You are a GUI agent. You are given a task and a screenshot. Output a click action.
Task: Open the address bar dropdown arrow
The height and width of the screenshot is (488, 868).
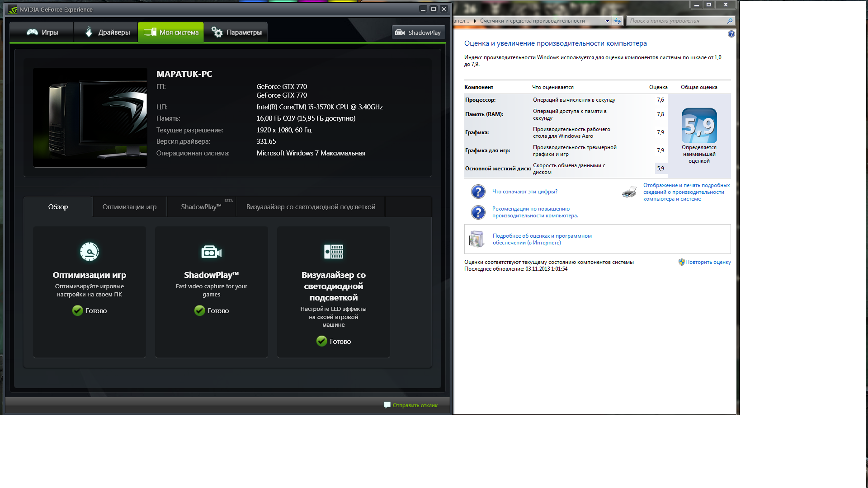607,21
